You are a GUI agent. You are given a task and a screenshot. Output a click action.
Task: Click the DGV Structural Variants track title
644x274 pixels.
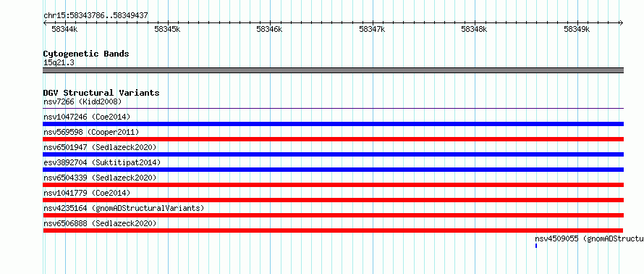pos(101,93)
